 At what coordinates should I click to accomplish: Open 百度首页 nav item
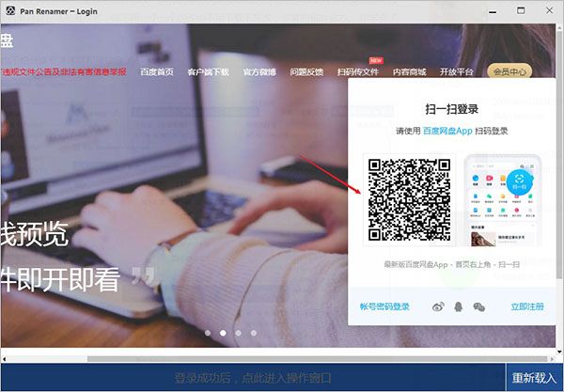click(157, 72)
